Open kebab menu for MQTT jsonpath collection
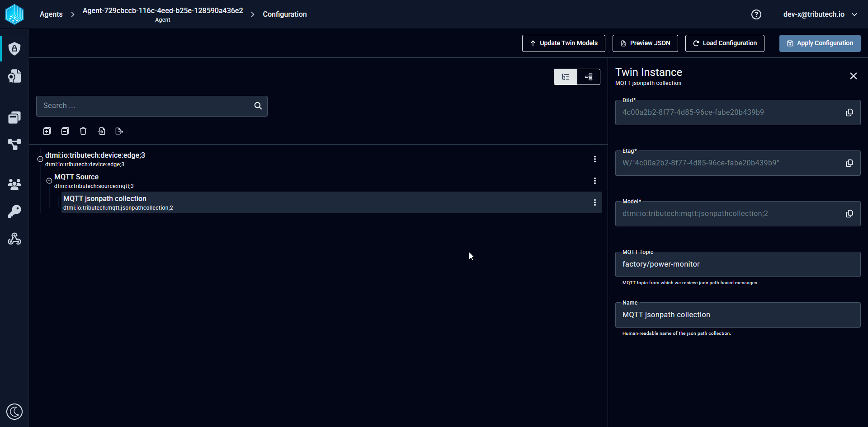This screenshot has height=427, width=868. point(595,202)
